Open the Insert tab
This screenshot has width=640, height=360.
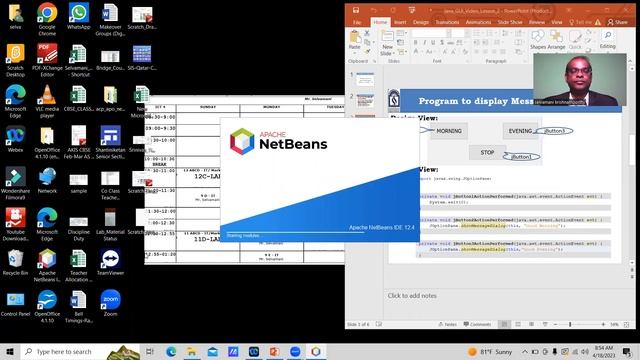point(400,22)
